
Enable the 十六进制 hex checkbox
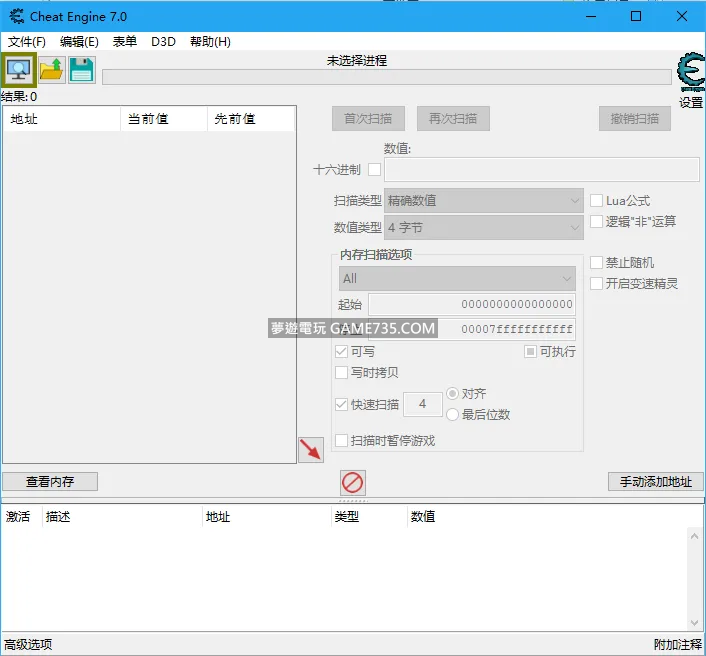[375, 170]
